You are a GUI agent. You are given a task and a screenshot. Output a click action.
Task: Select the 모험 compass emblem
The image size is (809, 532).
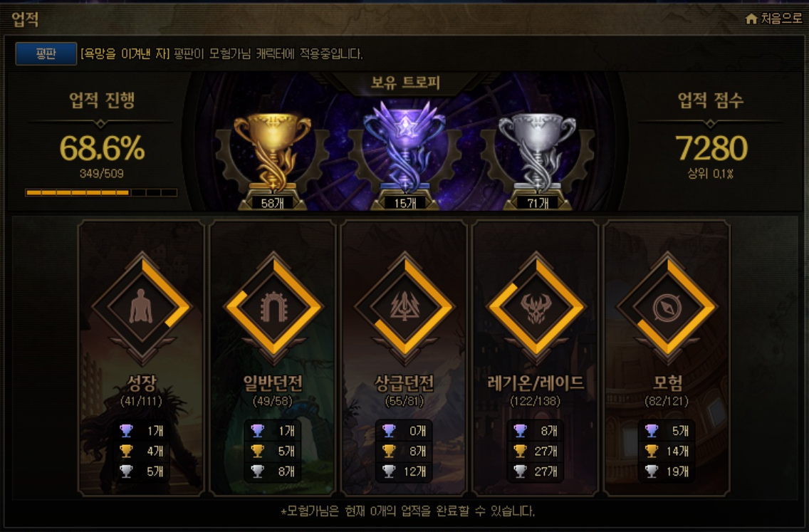pyautogui.click(x=667, y=307)
